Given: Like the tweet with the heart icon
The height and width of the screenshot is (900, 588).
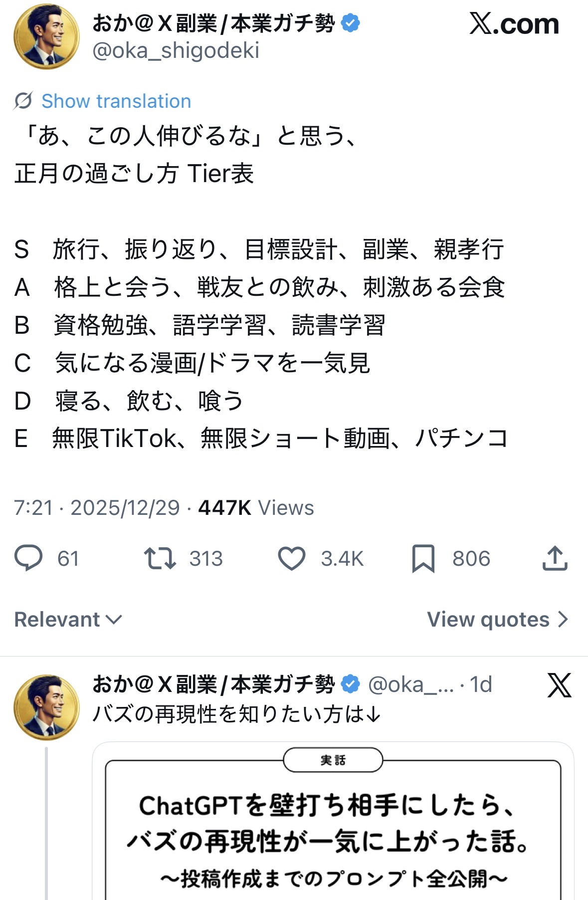Looking at the screenshot, I should 291,558.
